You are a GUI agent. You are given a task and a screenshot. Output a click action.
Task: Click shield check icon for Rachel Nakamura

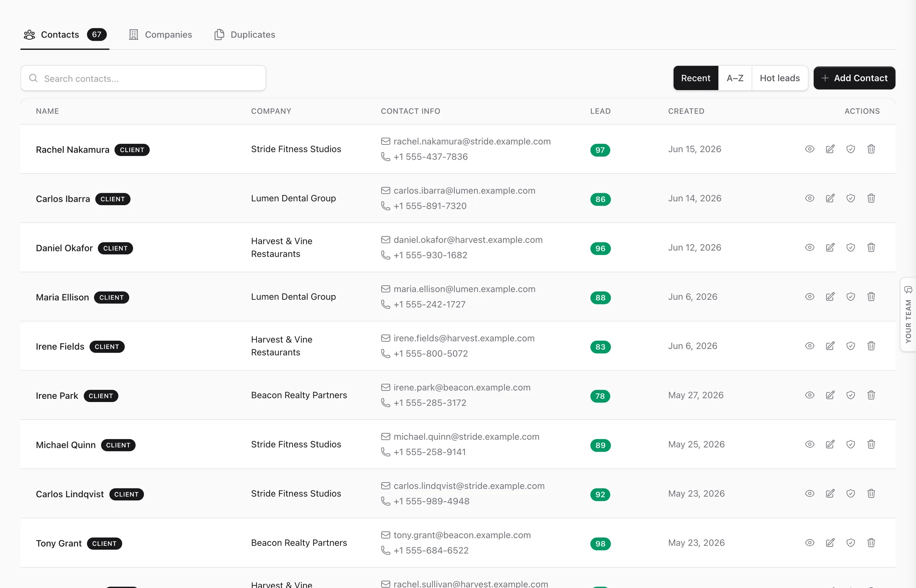point(850,149)
